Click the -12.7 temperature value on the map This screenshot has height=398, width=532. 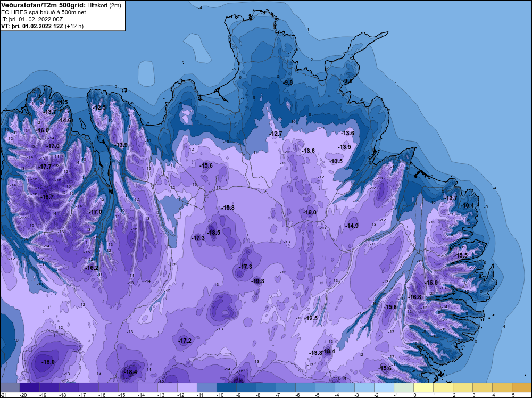[x=276, y=134]
